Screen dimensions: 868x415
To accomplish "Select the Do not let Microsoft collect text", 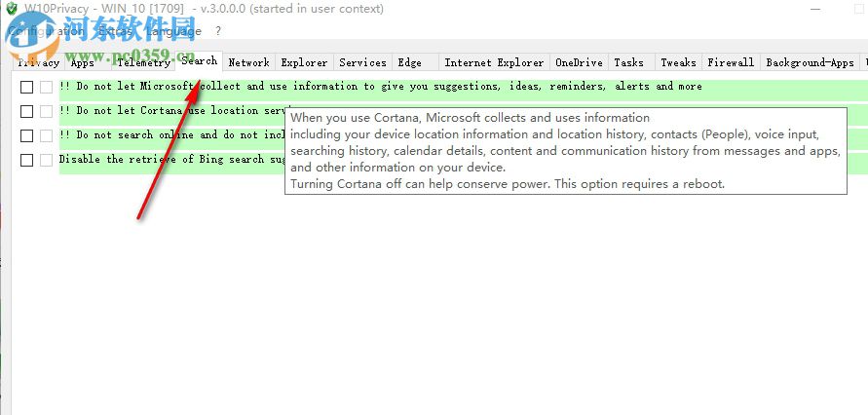I will (x=380, y=87).
